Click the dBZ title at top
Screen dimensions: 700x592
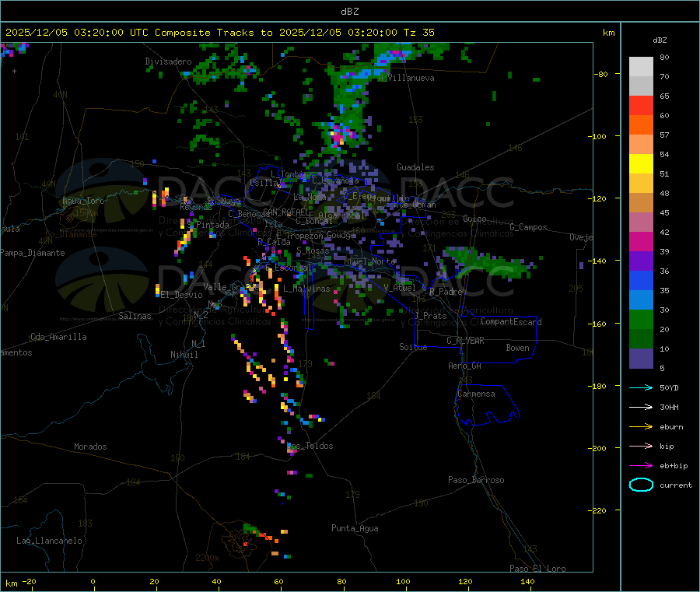(349, 12)
